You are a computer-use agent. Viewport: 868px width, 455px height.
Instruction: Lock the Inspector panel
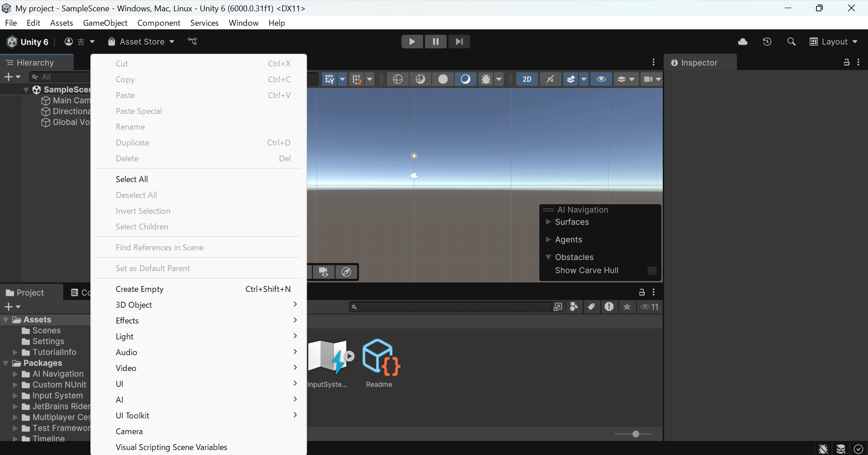[847, 62]
